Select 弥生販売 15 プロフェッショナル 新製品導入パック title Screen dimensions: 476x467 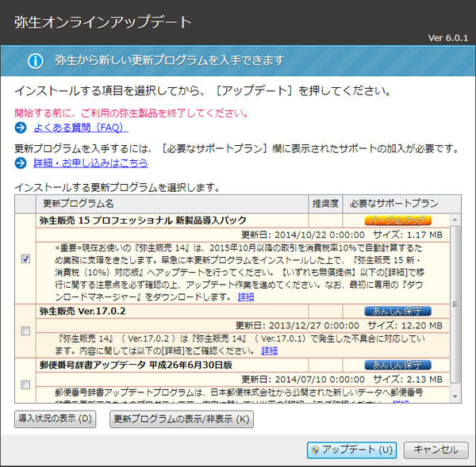(x=143, y=220)
